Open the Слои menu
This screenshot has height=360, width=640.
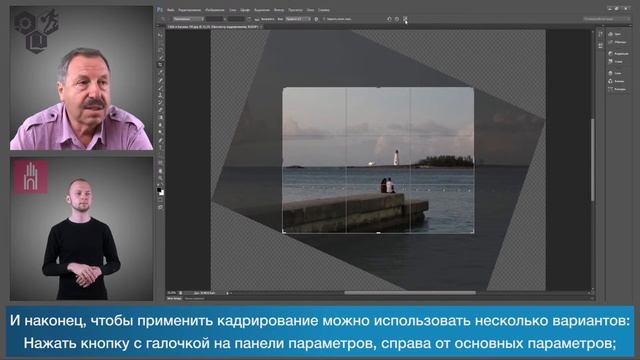233,10
